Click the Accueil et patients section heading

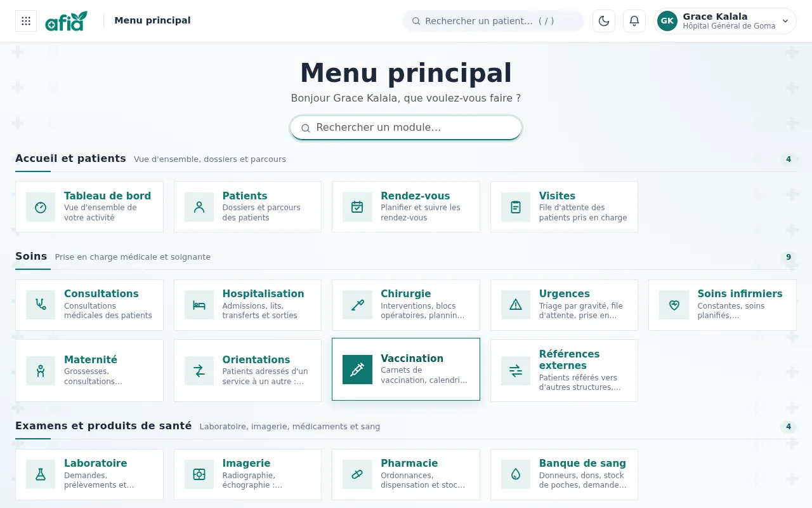point(70,158)
